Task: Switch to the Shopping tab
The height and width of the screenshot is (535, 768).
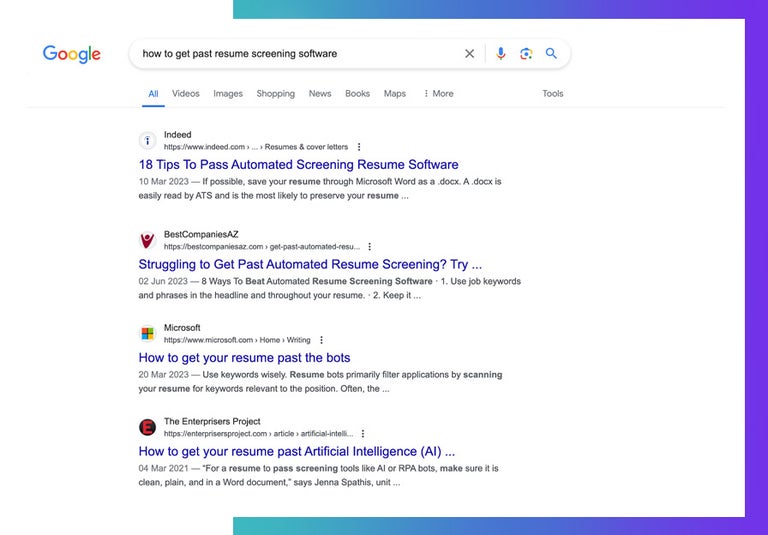Action: tap(276, 94)
